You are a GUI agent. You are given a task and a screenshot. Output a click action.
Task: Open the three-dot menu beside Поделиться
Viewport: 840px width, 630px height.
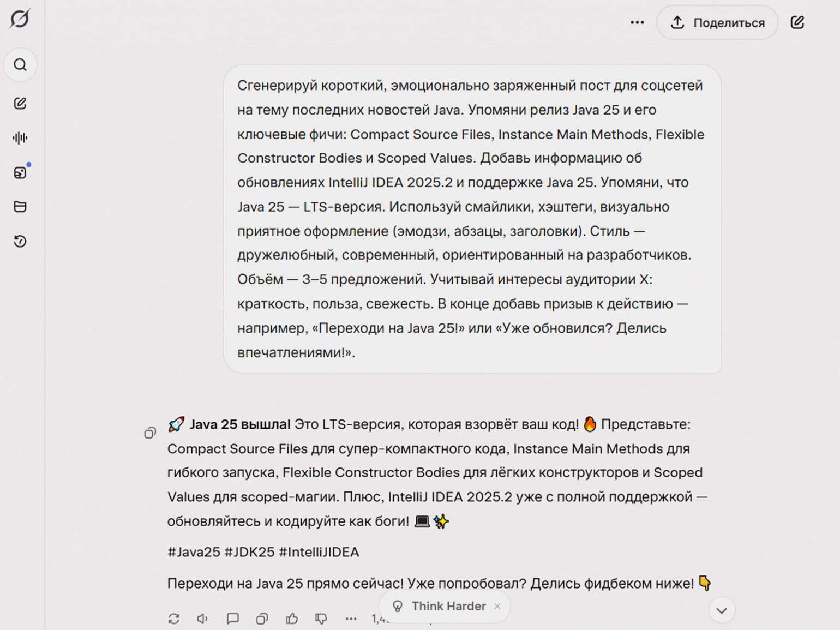pyautogui.click(x=637, y=22)
